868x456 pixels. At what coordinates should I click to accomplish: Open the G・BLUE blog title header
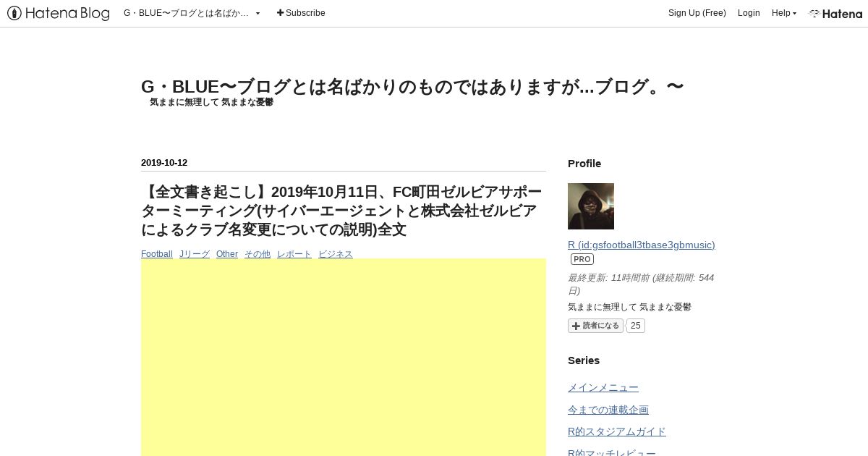pos(412,87)
